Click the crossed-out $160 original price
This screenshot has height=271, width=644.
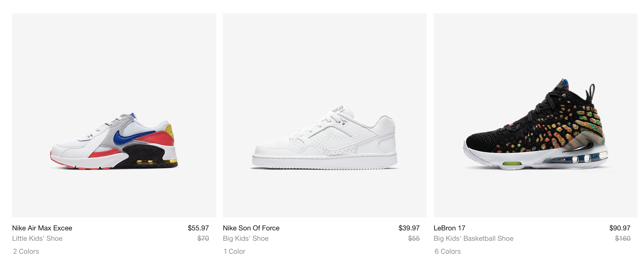point(623,238)
